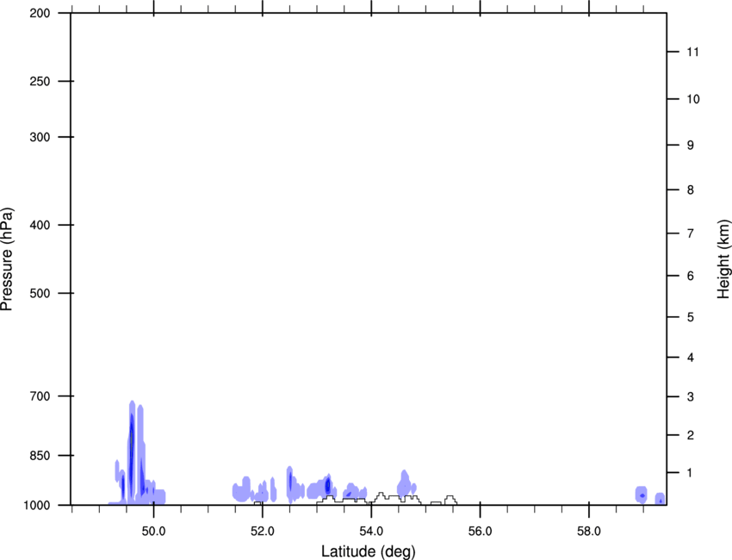Click the 7 km height label
Image resolution: width=732 pixels, height=560 pixels.
(x=690, y=233)
